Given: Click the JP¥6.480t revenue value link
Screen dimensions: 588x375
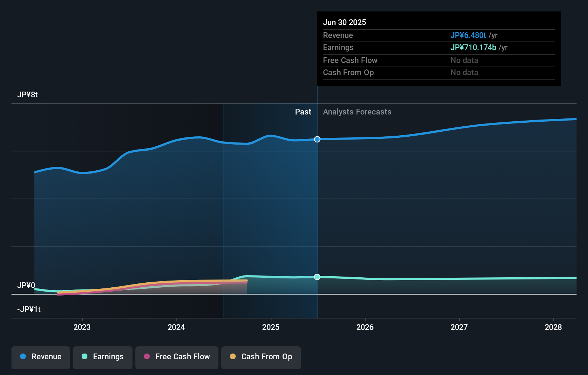Looking at the screenshot, I should pos(468,35).
